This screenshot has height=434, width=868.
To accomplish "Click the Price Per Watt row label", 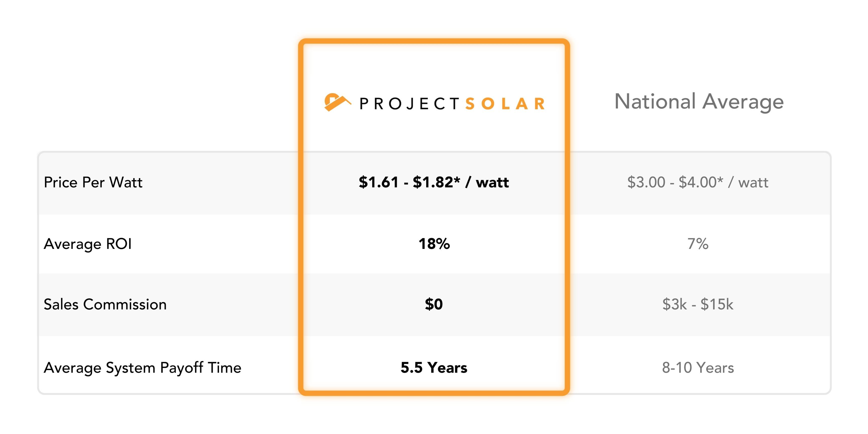I will (x=93, y=182).
